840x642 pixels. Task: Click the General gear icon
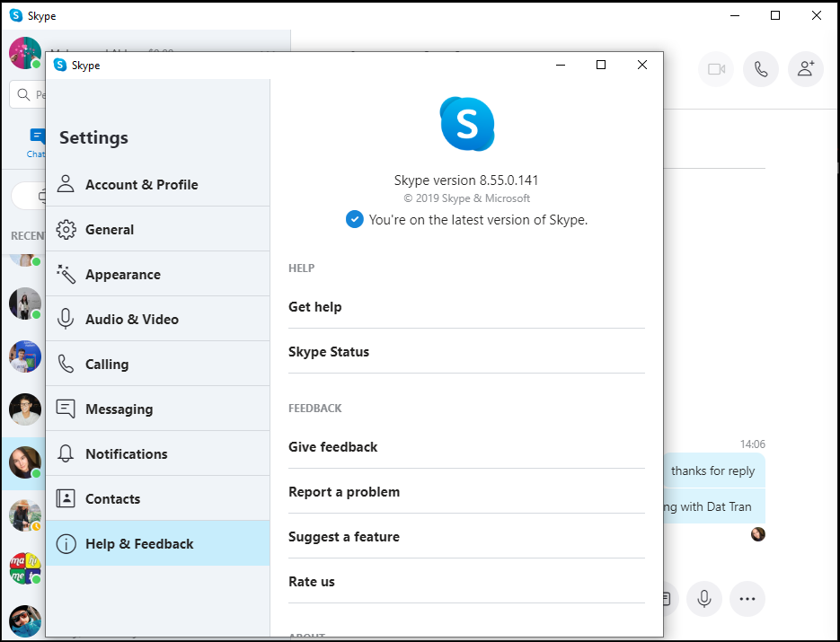pyautogui.click(x=66, y=229)
